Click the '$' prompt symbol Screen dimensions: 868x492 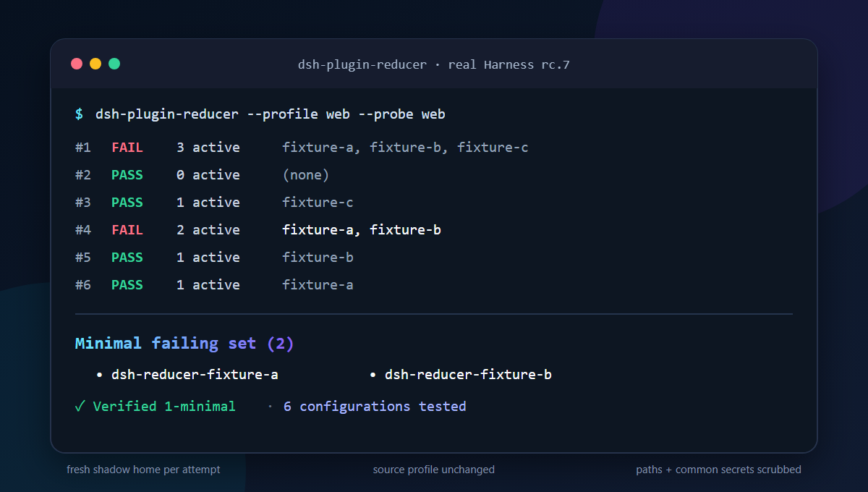(x=79, y=114)
